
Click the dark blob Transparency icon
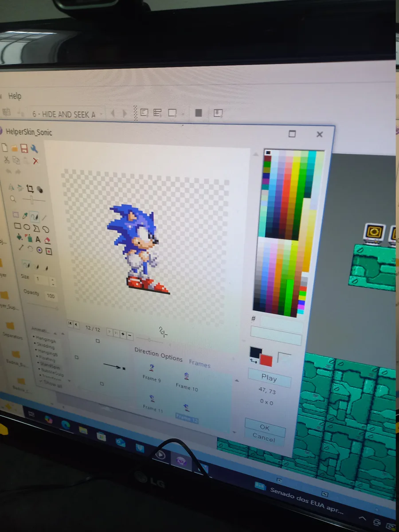pyautogui.click(x=39, y=189)
